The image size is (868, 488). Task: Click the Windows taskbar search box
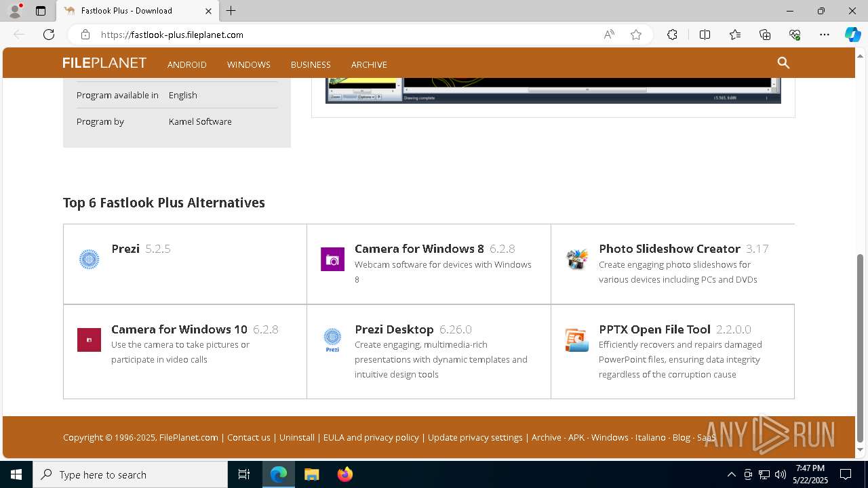130,474
